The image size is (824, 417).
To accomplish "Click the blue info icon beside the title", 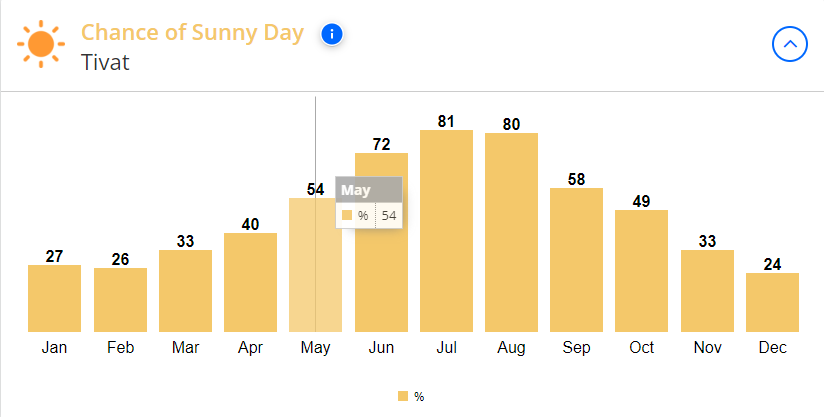I will coord(332,35).
